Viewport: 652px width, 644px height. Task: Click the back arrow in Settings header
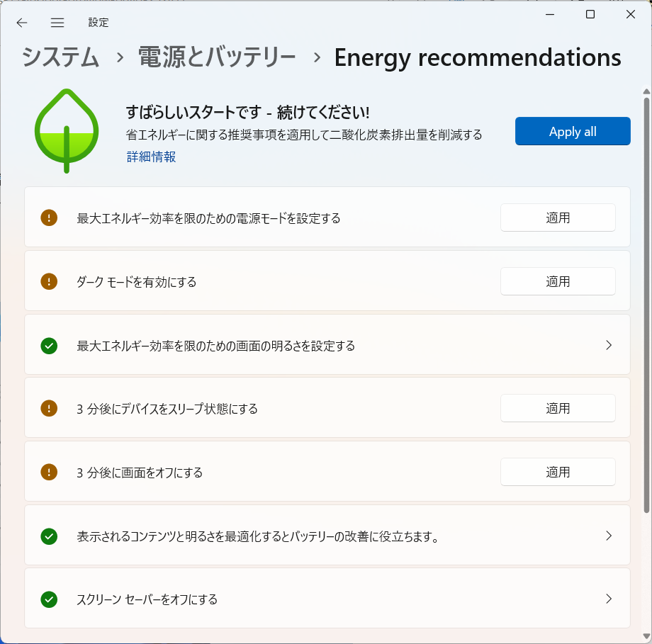coord(22,23)
